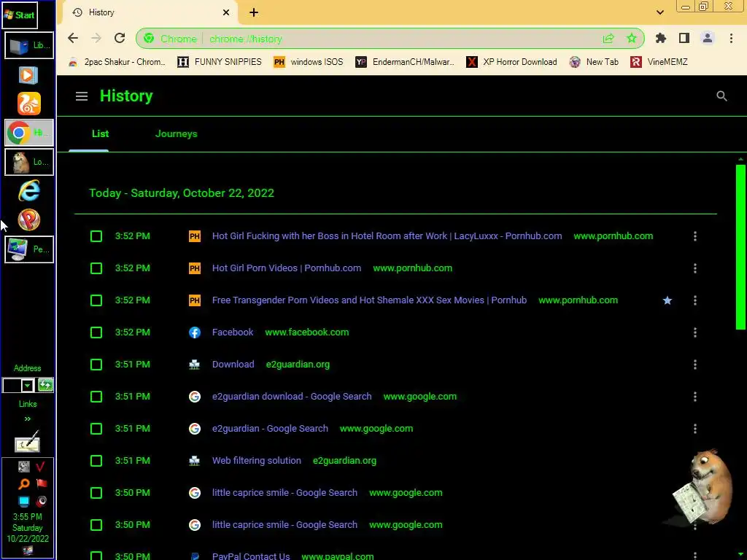The height and width of the screenshot is (560, 747).
Task: Launch the media player taskbar icon
Action: 28,75
